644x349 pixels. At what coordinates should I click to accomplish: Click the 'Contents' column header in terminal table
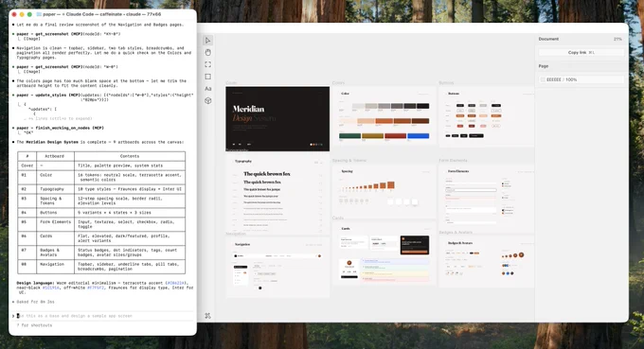pyautogui.click(x=130, y=156)
